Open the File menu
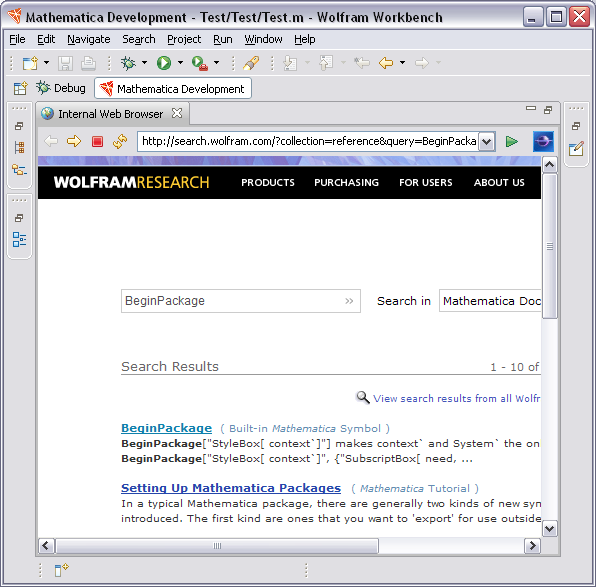Viewport: 596px width, 587px height. click(x=17, y=39)
